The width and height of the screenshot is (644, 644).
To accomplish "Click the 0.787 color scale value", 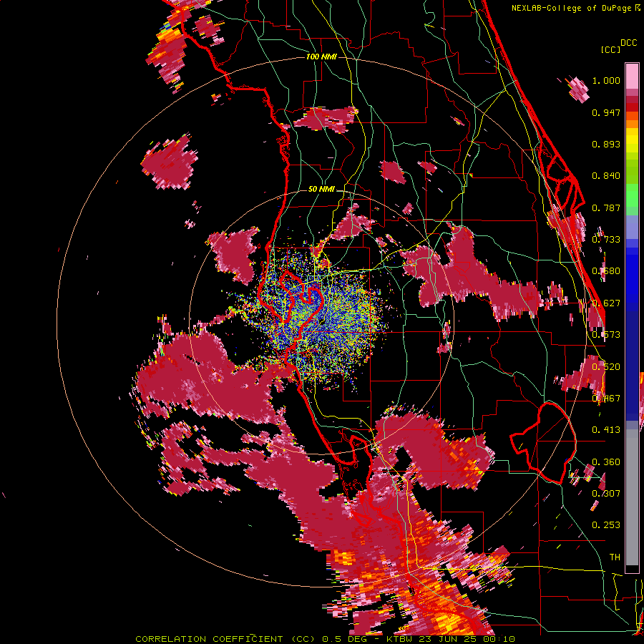I will click(x=606, y=208).
